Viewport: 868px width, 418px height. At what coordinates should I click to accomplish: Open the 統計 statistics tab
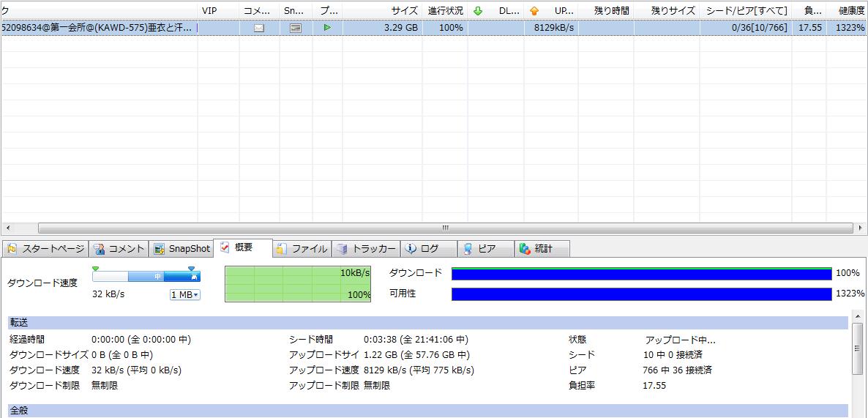tap(542, 249)
